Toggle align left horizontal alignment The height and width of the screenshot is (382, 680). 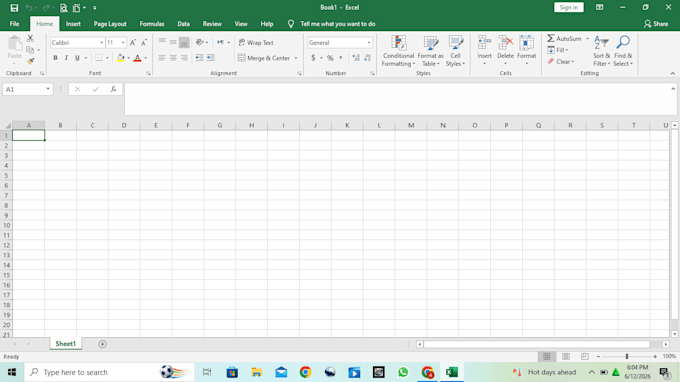click(162, 58)
